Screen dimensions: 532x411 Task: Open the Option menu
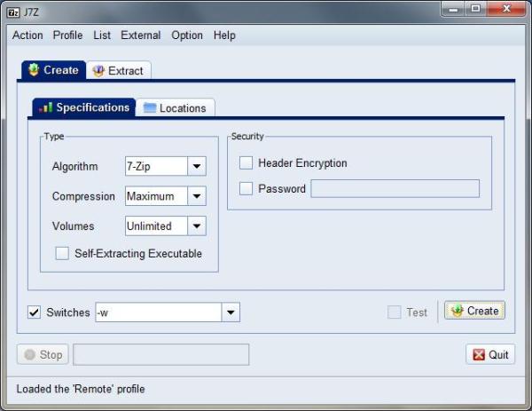point(187,36)
